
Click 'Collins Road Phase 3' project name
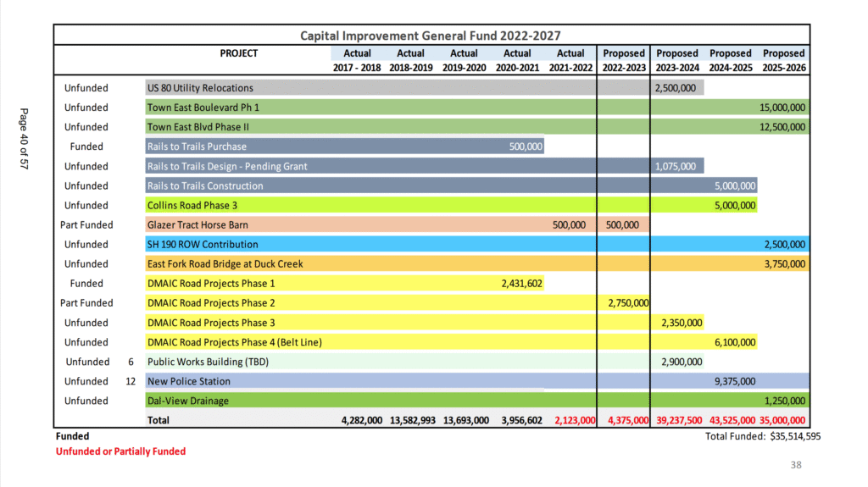(x=192, y=205)
